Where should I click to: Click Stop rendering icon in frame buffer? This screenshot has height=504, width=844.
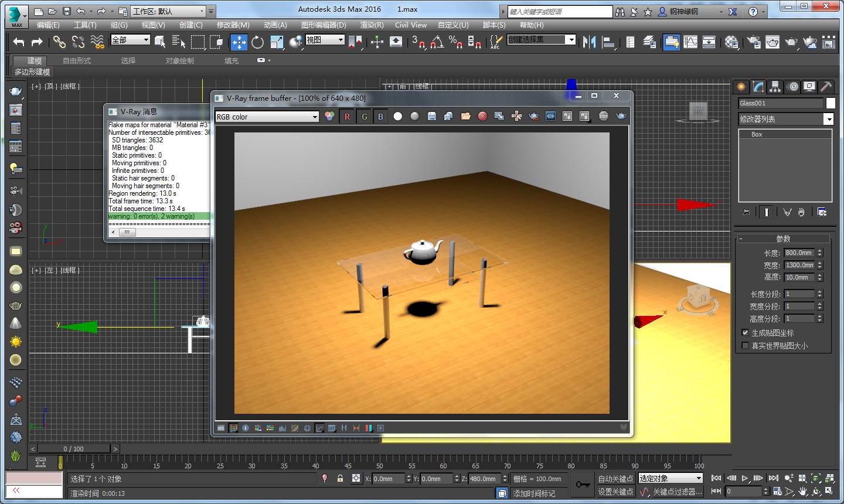pos(604,116)
